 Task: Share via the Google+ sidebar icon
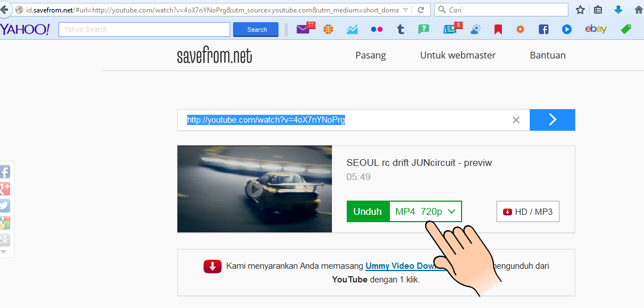(4, 189)
